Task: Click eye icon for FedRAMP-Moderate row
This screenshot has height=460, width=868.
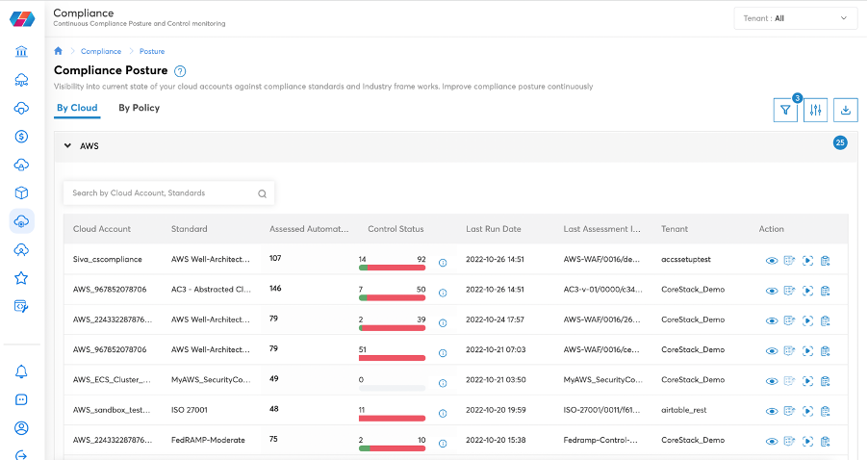Action: point(772,441)
